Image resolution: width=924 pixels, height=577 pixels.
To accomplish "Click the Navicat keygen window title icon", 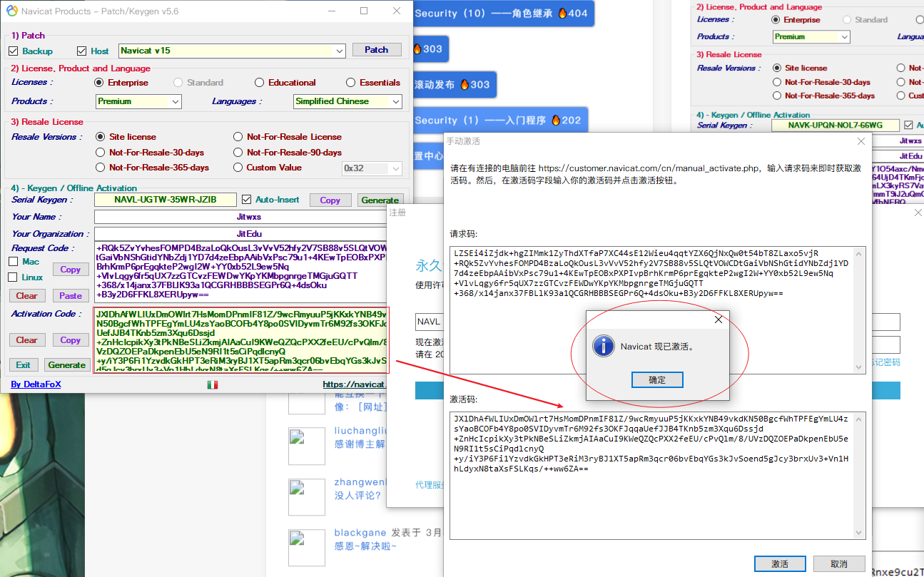I will (11, 11).
